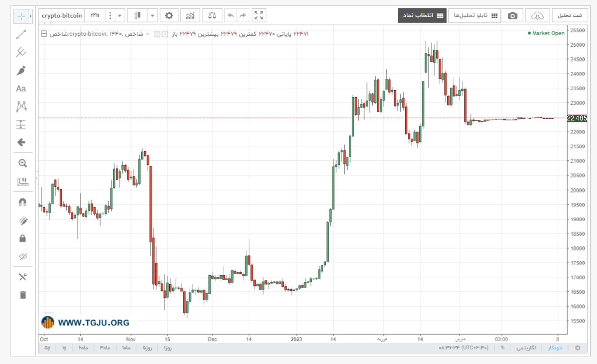Image resolution: width=597 pixels, height=364 pixels.
Task: Open chart properties gear in top toolbar
Action: click(169, 16)
